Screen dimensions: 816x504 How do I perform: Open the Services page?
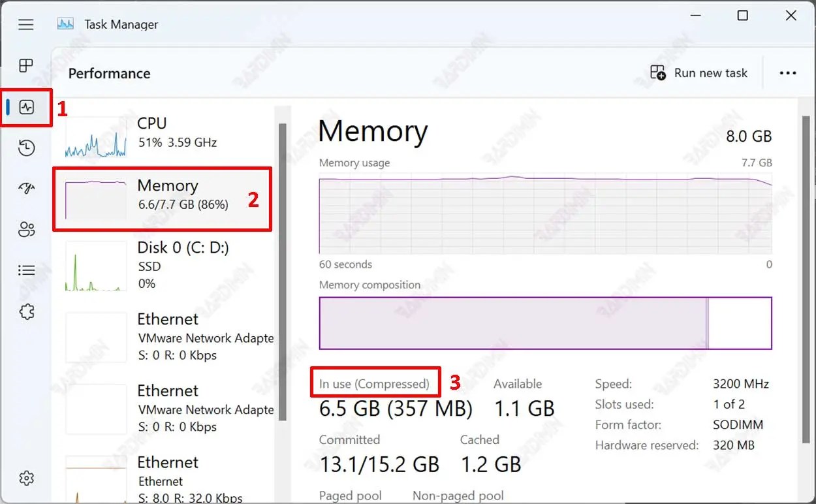point(26,311)
